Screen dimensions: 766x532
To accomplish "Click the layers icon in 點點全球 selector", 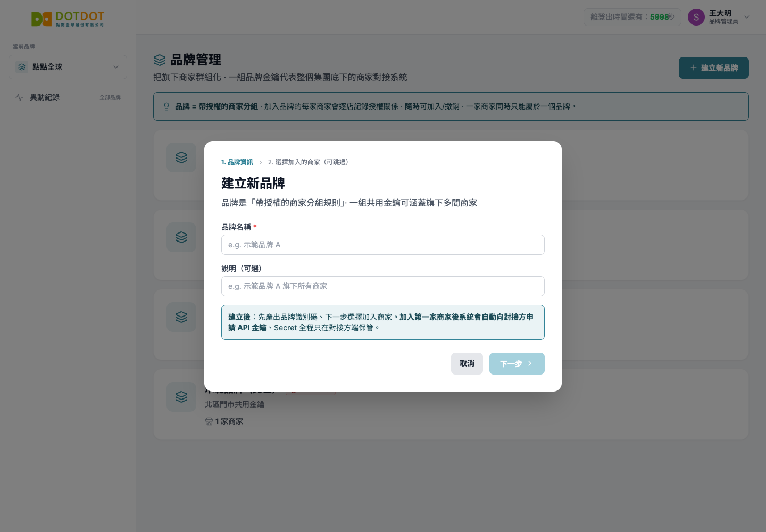I will pos(22,67).
